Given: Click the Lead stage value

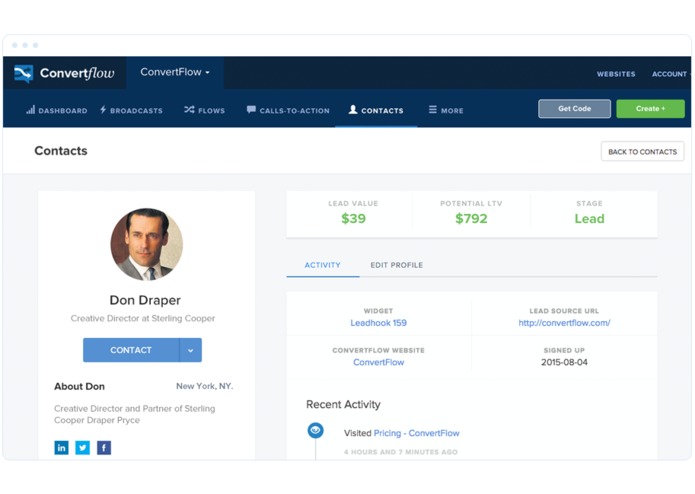Looking at the screenshot, I should coord(590,218).
